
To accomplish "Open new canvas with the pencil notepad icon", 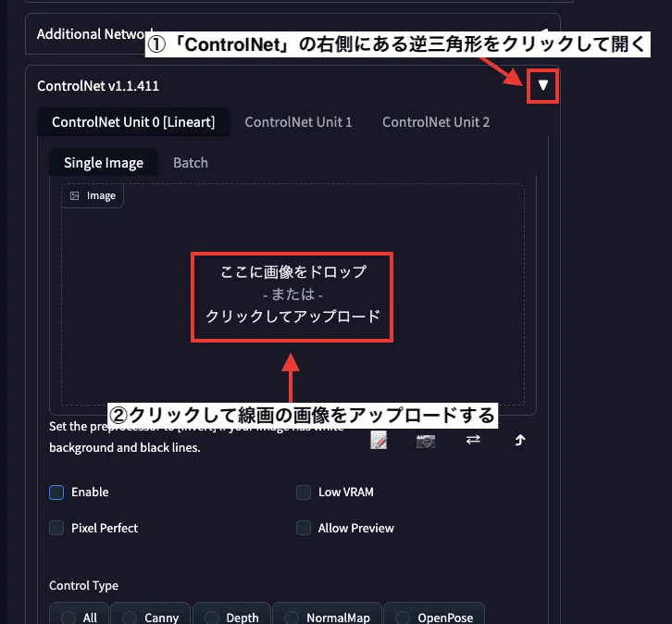I will [x=379, y=440].
